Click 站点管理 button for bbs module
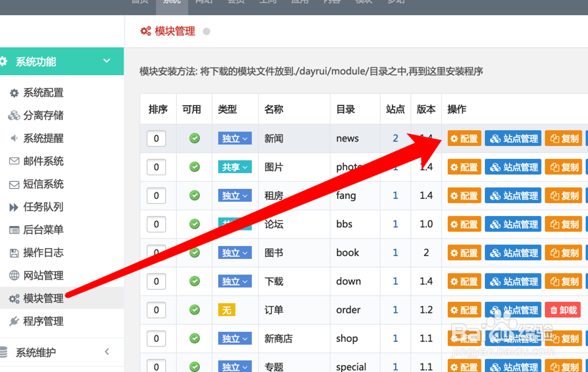Image resolution: width=588 pixels, height=372 pixels. click(513, 224)
